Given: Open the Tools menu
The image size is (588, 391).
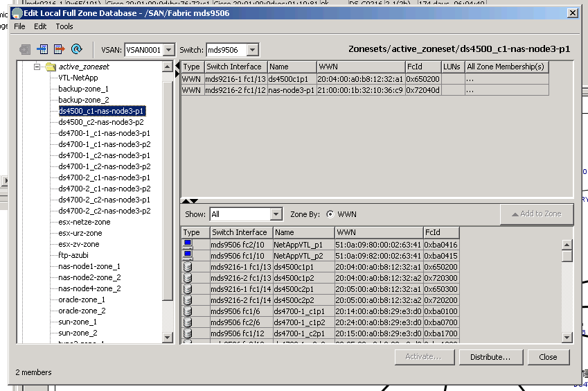Looking at the screenshot, I should [x=64, y=26].
